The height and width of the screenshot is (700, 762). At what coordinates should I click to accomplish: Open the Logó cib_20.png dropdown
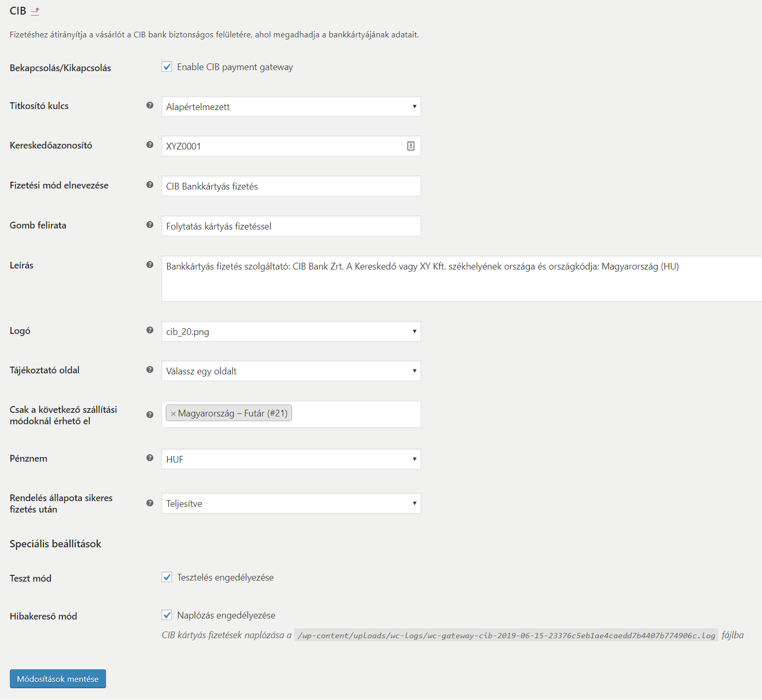tap(291, 331)
